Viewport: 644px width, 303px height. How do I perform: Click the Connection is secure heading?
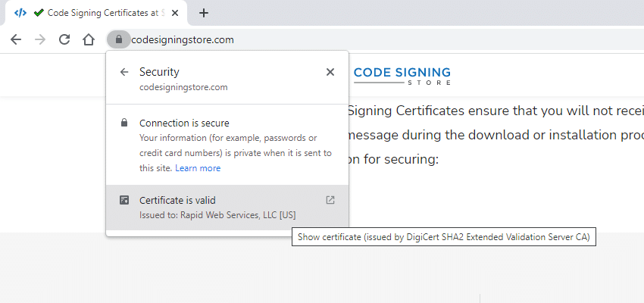tap(184, 123)
